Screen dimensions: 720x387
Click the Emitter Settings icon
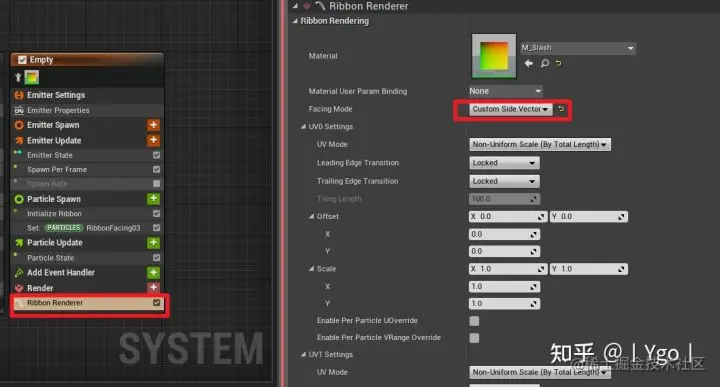point(19,95)
